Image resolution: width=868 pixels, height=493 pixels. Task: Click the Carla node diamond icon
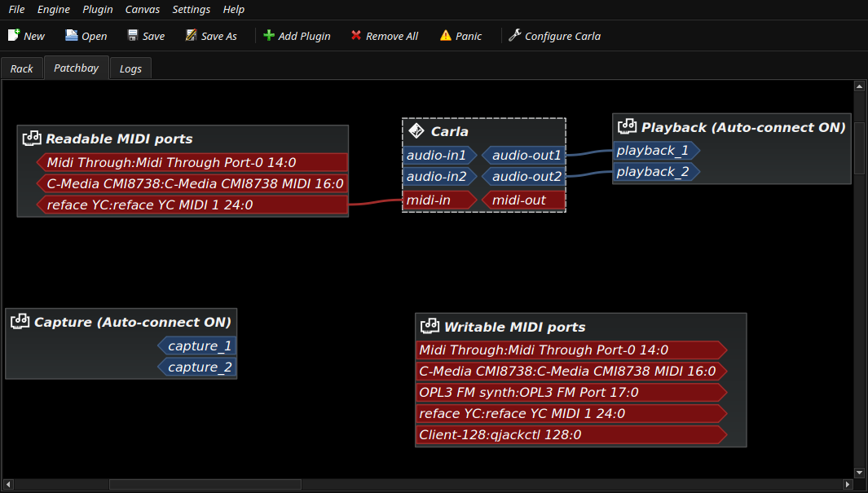[416, 131]
